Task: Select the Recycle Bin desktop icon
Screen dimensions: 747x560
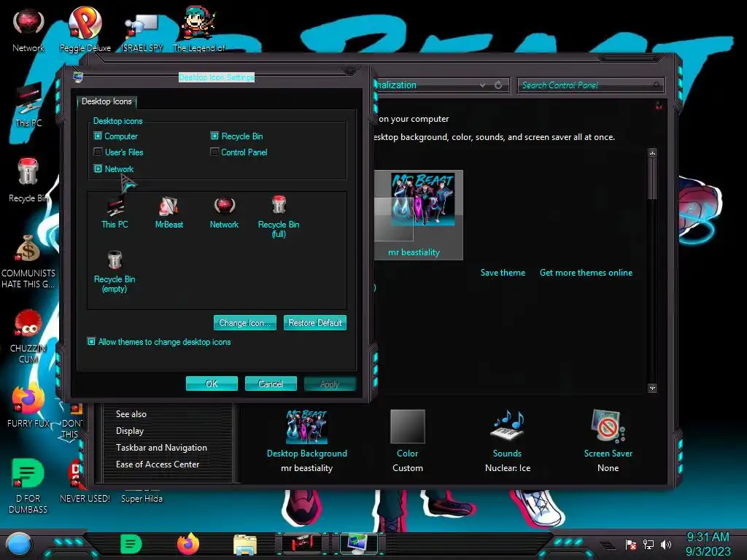Action: (28, 181)
